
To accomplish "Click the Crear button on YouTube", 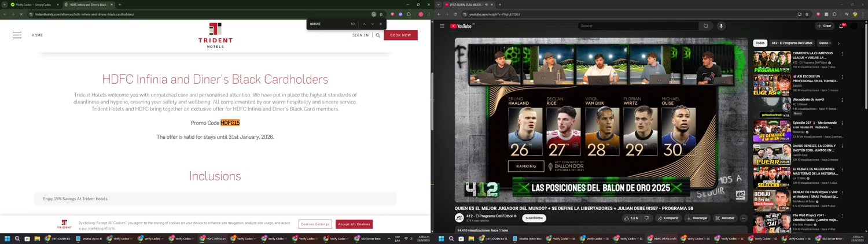I will 824,26.
